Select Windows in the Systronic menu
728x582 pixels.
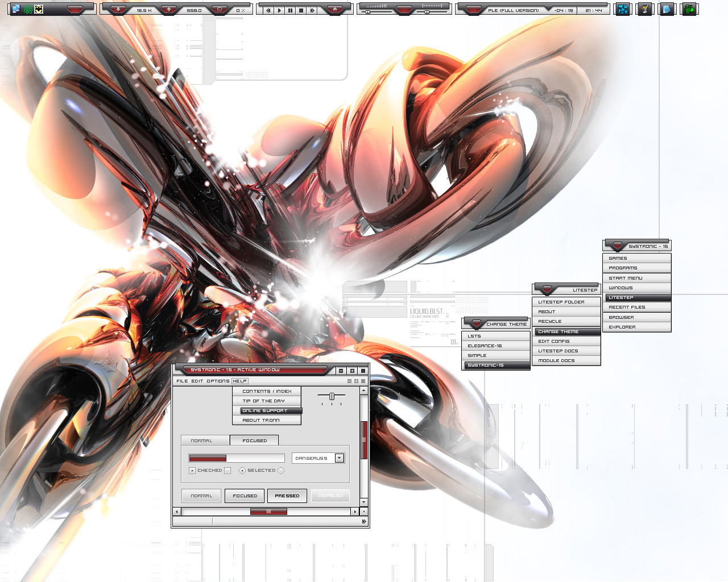coord(637,288)
